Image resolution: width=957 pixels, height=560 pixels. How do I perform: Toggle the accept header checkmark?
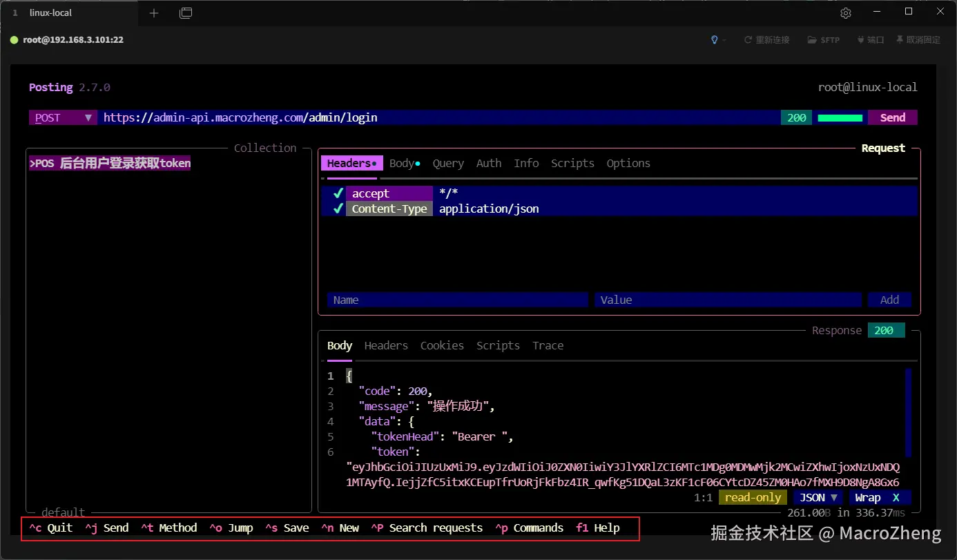[x=338, y=193]
